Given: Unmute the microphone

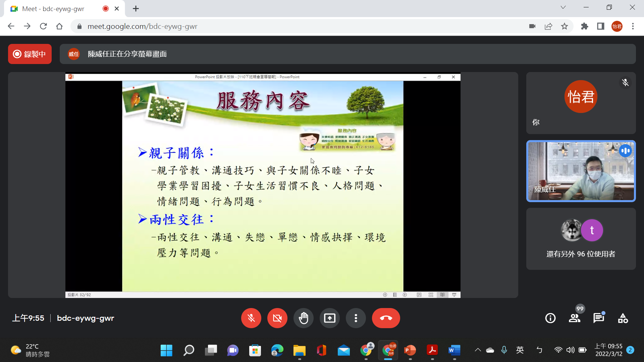Looking at the screenshot, I should point(251,318).
